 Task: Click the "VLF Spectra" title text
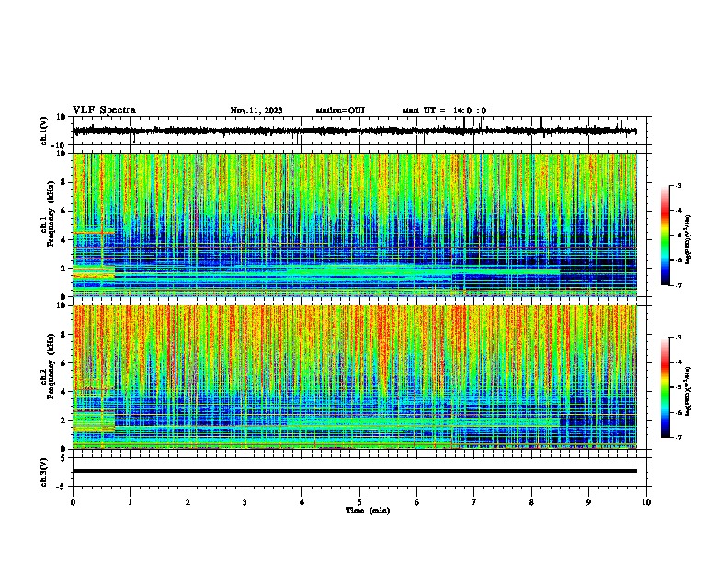click(104, 110)
